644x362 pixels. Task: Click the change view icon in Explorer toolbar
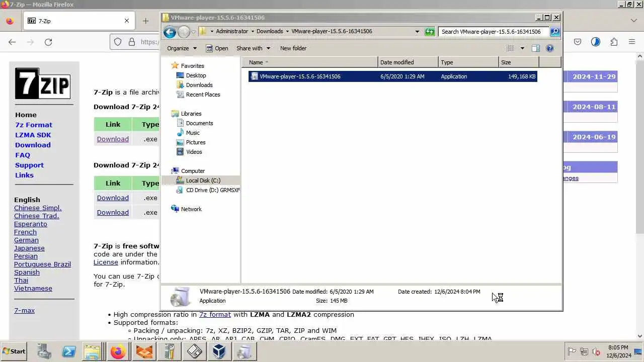pyautogui.click(x=510, y=48)
